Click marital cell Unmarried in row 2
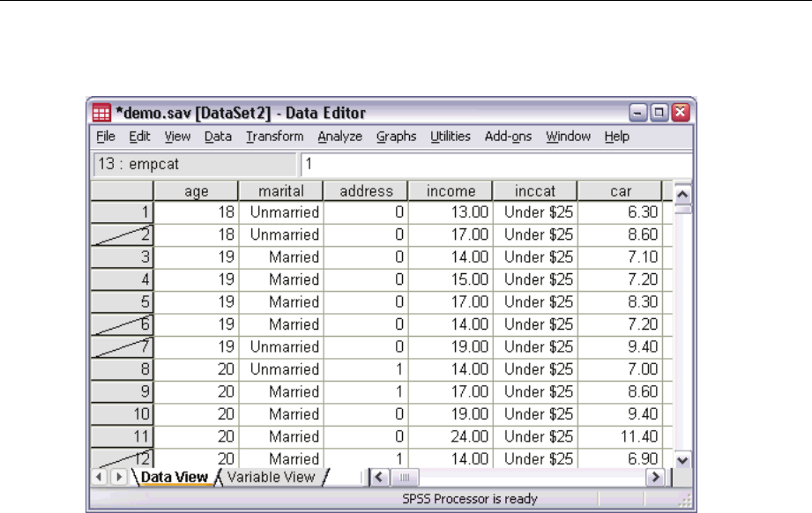812x513 pixels. tap(281, 234)
